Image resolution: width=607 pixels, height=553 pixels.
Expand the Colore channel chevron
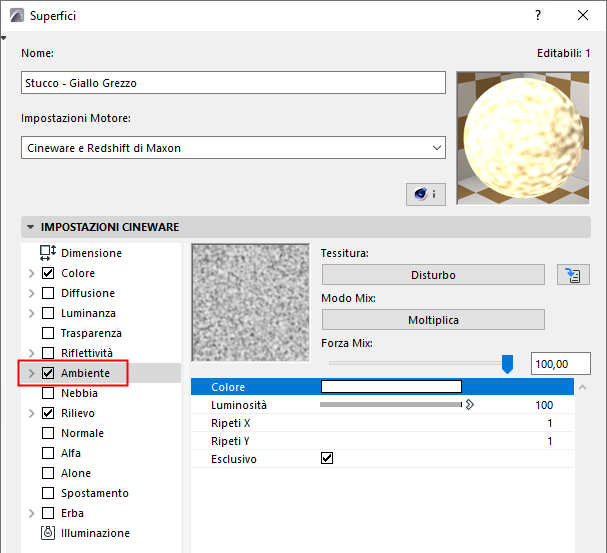coord(32,273)
